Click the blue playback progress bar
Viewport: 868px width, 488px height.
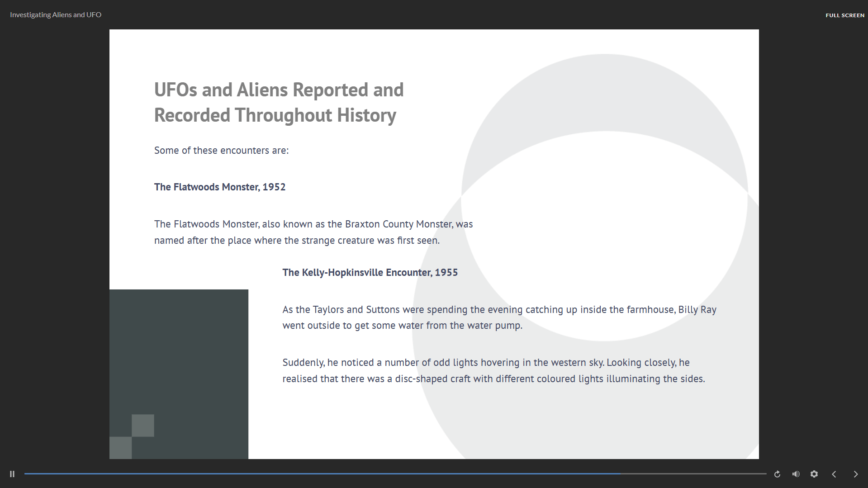point(317,474)
